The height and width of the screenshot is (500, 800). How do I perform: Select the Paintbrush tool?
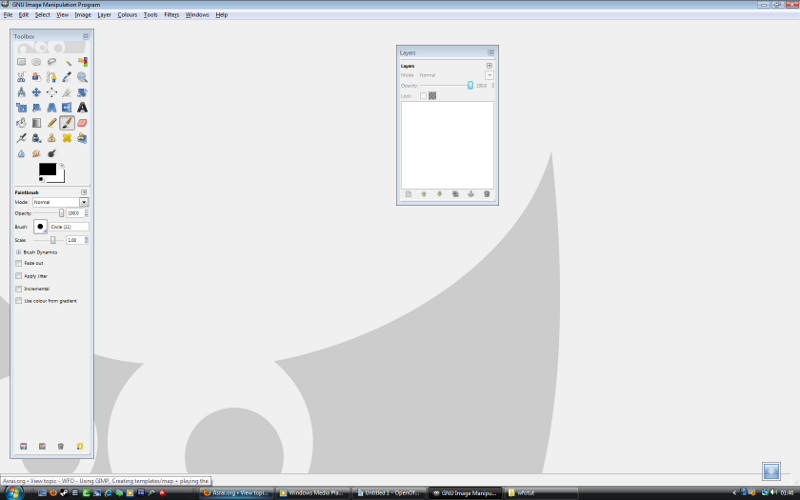[x=67, y=123]
